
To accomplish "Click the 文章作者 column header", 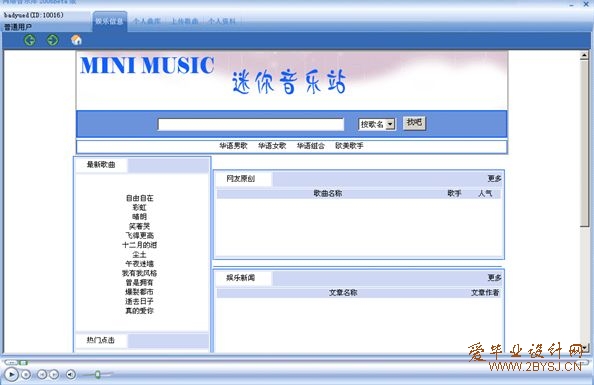I will [485, 293].
